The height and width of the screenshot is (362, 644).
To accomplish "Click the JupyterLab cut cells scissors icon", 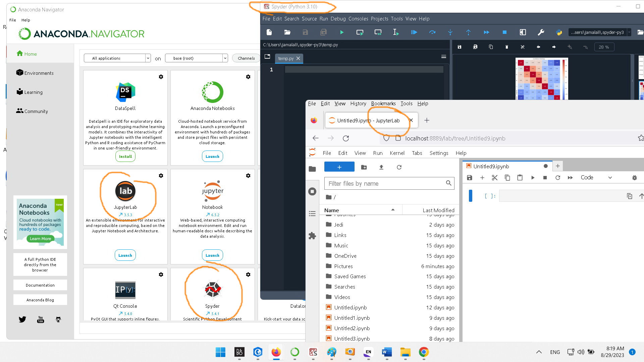I will point(494,178).
